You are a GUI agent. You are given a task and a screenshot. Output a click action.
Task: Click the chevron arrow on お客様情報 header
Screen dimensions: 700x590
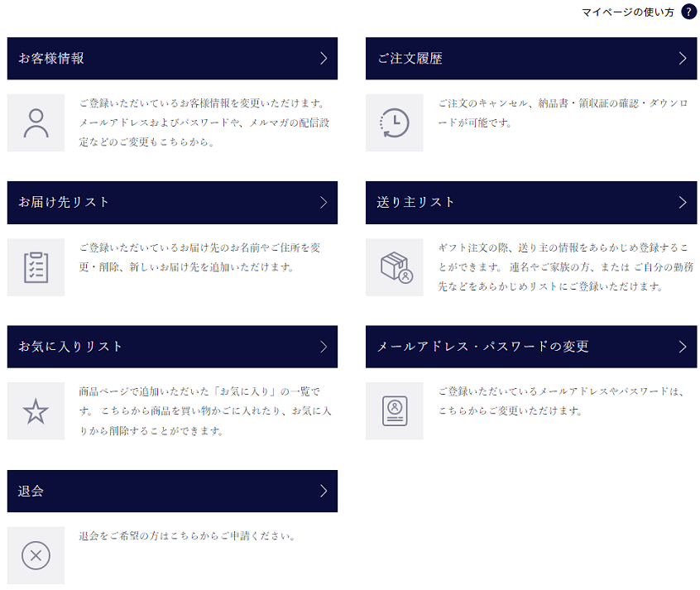pos(324,59)
